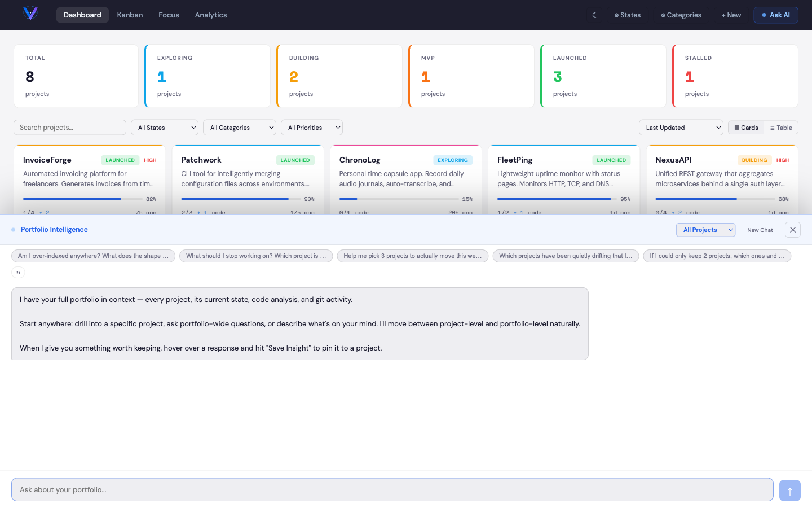The image size is (812, 508).
Task: Open the All Projects scope selector in the chat
Action: (705, 230)
